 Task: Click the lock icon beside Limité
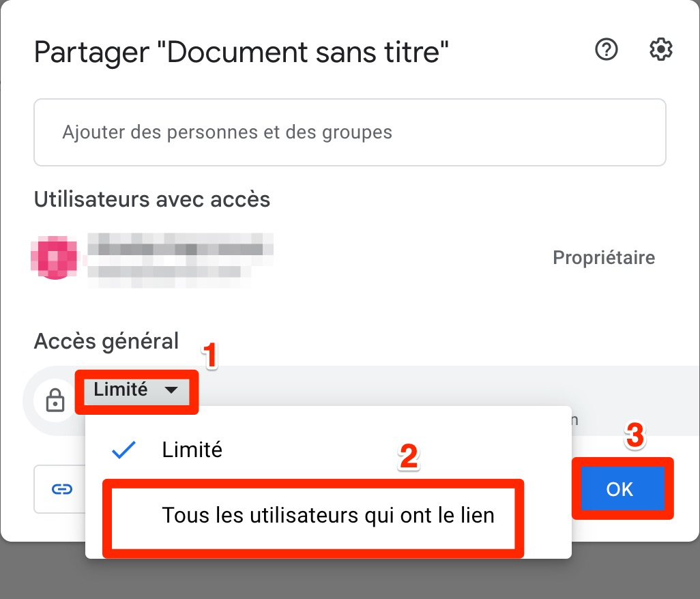click(55, 400)
